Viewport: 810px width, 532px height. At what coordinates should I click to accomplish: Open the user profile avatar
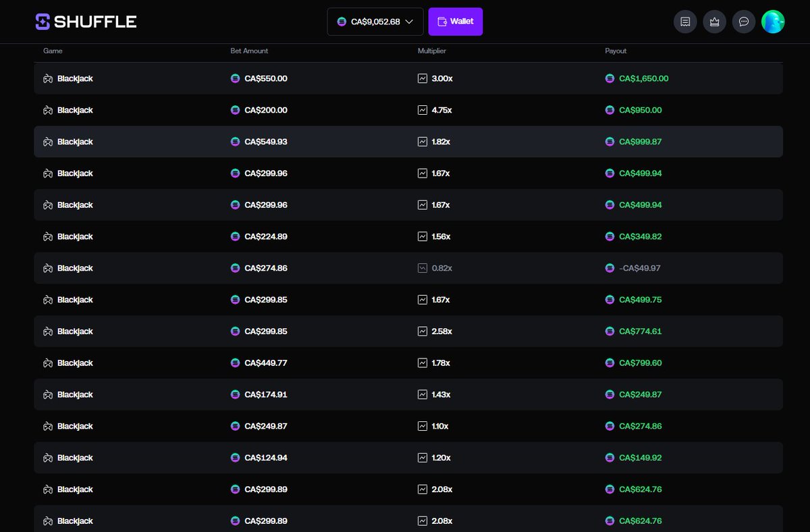tap(773, 22)
